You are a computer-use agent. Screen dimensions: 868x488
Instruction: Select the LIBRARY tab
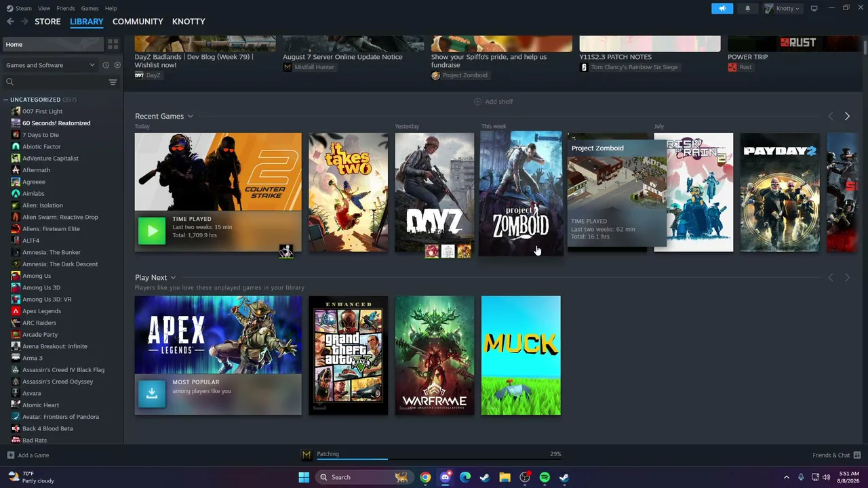87,22
